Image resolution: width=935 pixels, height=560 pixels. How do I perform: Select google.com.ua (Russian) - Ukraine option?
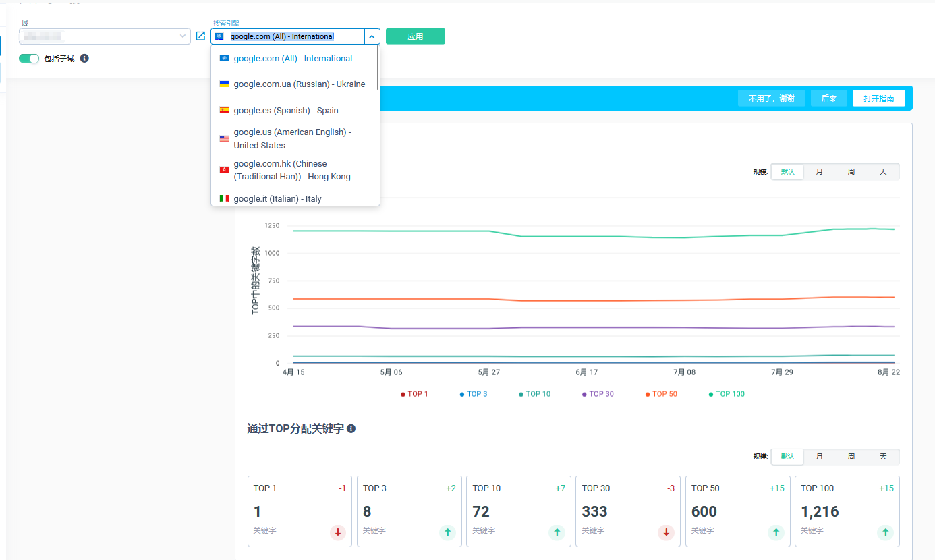[294, 84]
